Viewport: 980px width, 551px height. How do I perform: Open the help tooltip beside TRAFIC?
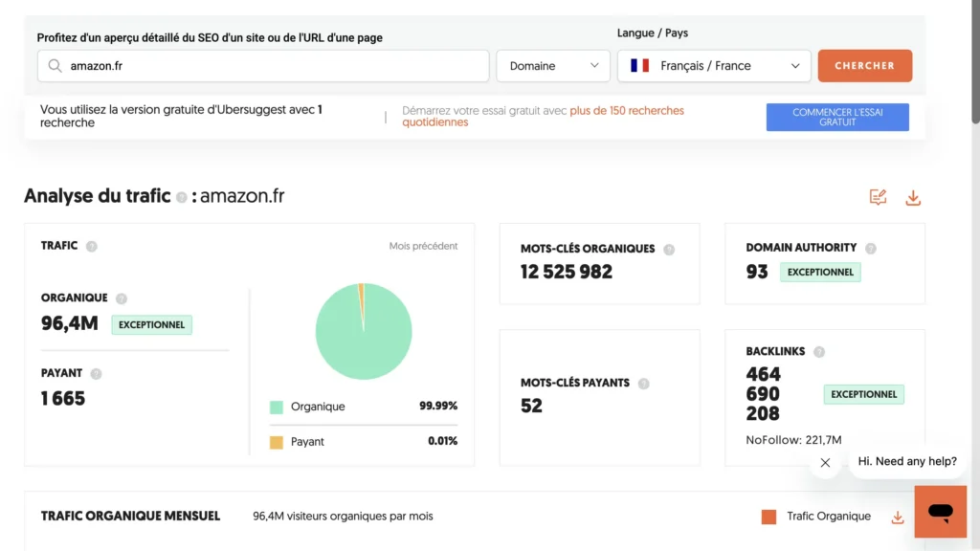click(x=93, y=246)
